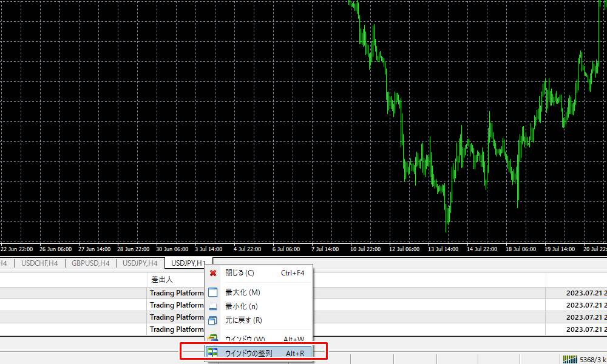The image size is (607, 364).
Task: Click the restore icon beside 元に戻す
Action: 213,320
